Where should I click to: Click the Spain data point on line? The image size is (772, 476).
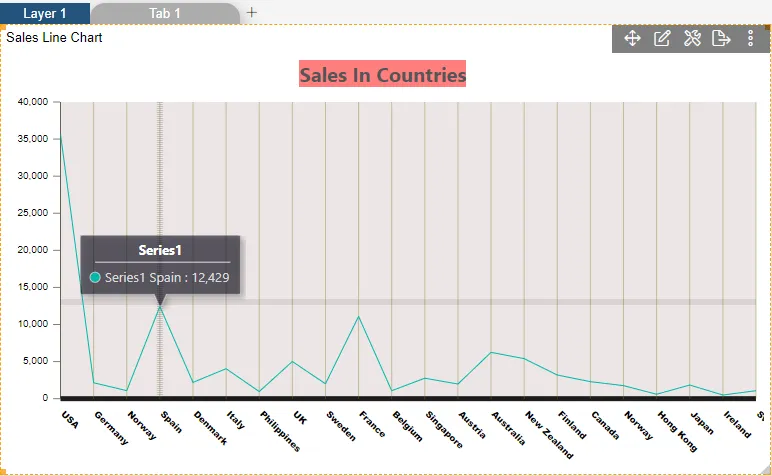pos(160,306)
